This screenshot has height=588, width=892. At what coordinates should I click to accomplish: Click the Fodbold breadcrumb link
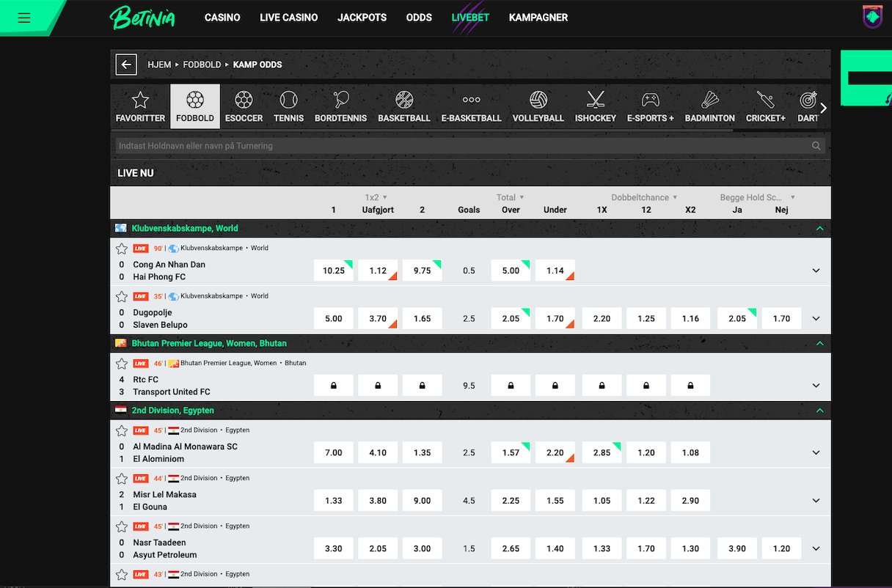point(202,65)
